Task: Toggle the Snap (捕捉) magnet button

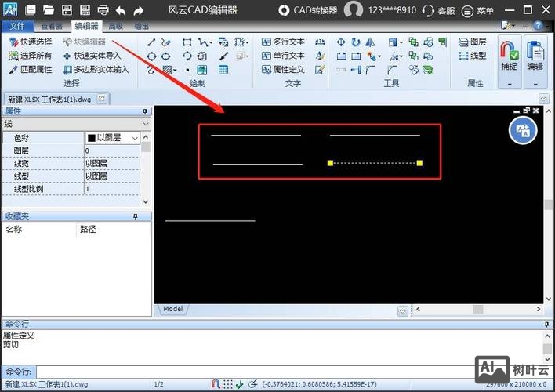Action: [509, 53]
